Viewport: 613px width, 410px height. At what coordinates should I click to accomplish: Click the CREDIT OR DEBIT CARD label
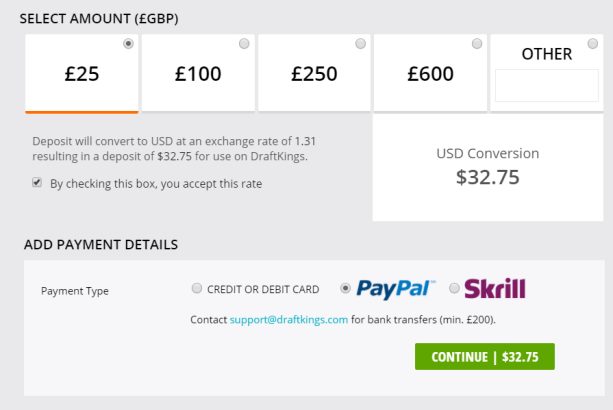click(x=263, y=289)
